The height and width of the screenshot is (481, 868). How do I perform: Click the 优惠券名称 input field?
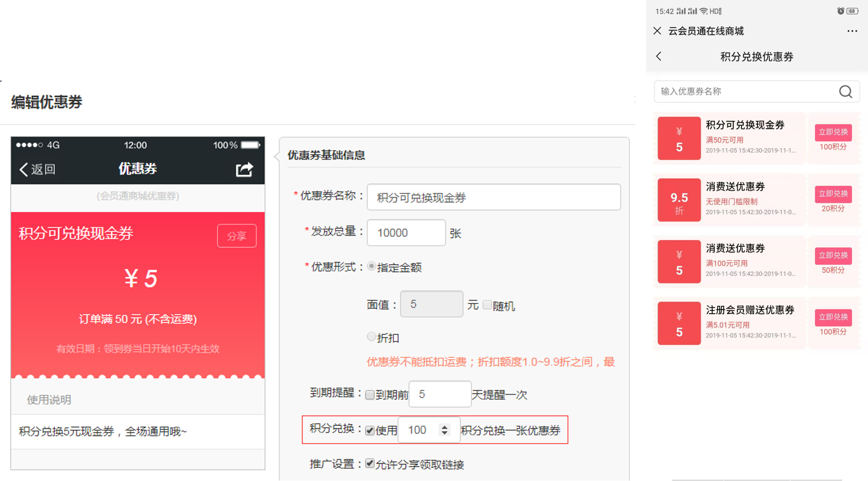(x=494, y=197)
